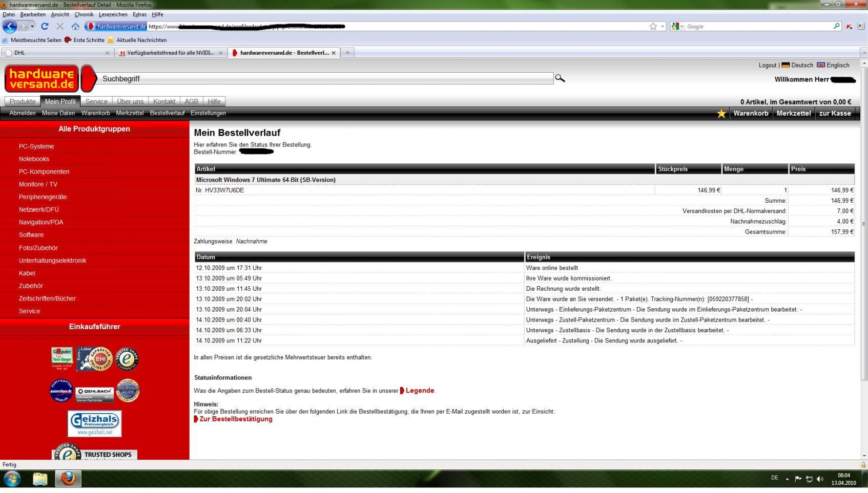Image resolution: width=868 pixels, height=493 pixels.
Task: Open Windows Start button
Action: pyautogui.click(x=12, y=479)
